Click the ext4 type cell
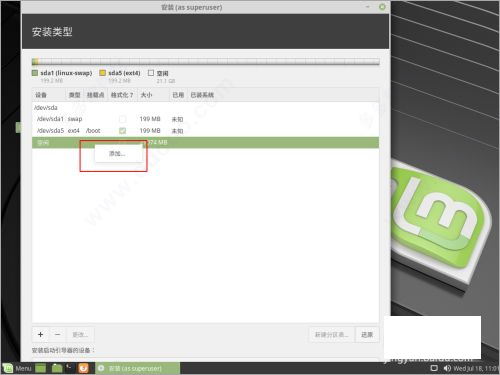 click(x=74, y=131)
